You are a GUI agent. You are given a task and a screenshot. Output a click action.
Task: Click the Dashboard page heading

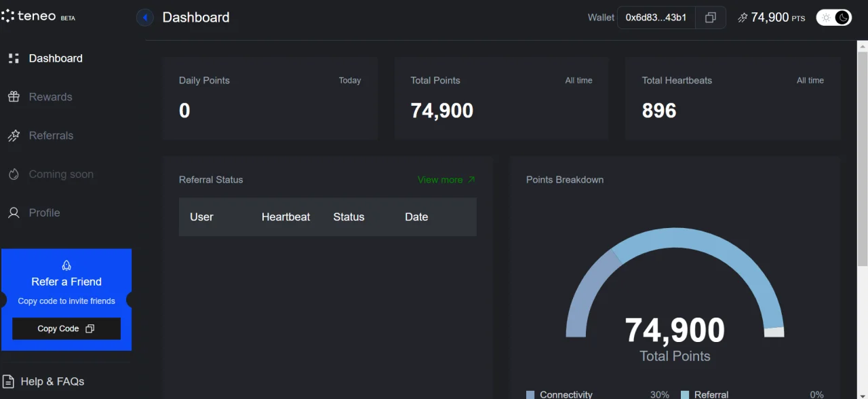tap(196, 18)
